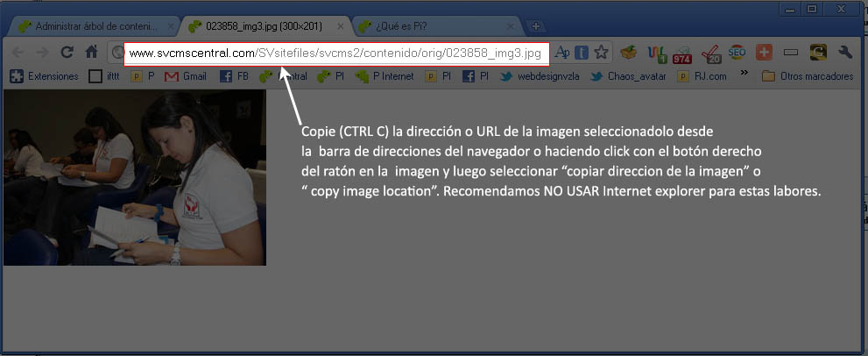Open the wrench settings menu
The image size is (868, 356).
845,53
